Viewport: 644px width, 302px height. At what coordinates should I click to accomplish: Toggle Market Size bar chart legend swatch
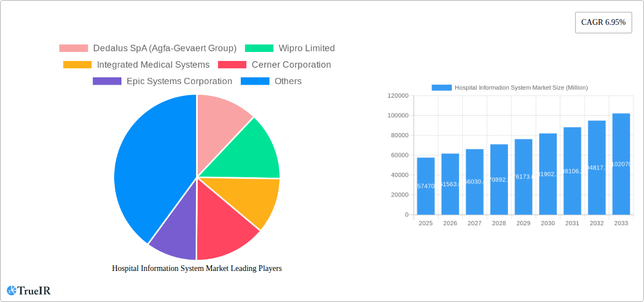click(442, 87)
